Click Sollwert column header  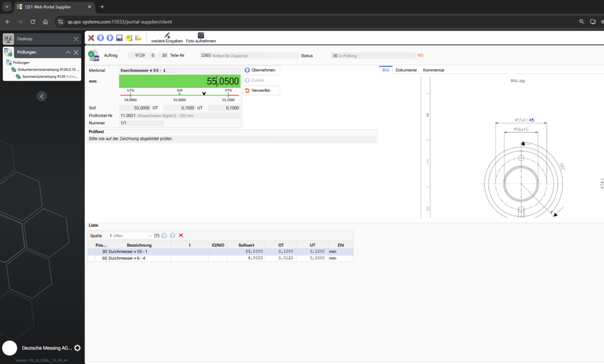tap(247, 245)
